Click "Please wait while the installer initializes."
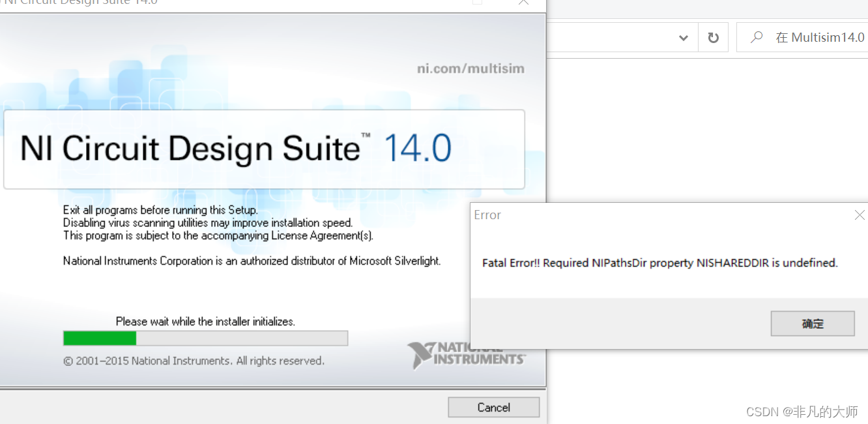 205,322
